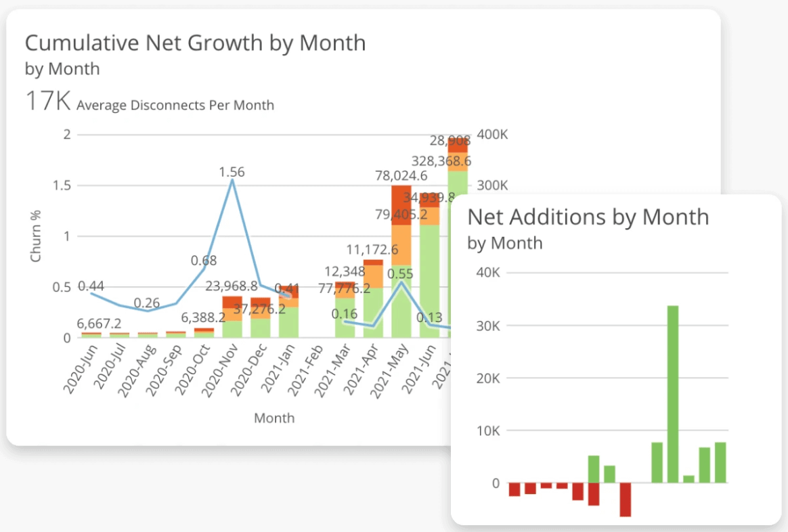Viewport: 788px width, 532px height.
Task: Click the 40K axis label in Net Additions
Action: click(487, 273)
